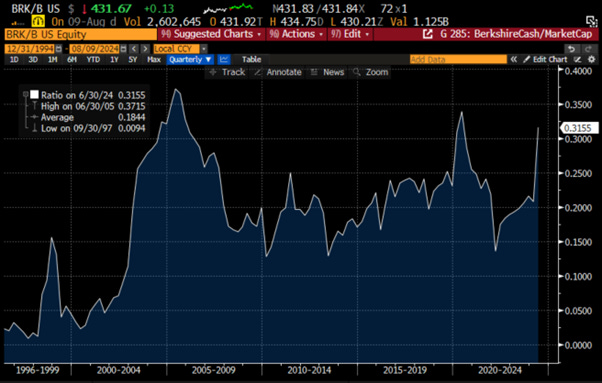Select the 3D time range
This screenshot has width=602, height=383.
33,59
